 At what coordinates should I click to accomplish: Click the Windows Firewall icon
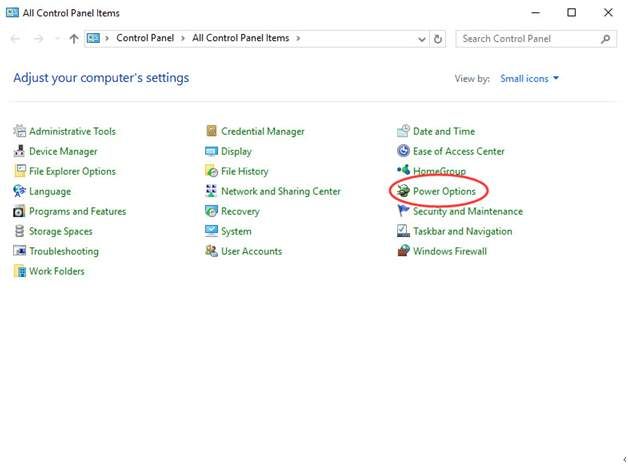[x=403, y=251]
